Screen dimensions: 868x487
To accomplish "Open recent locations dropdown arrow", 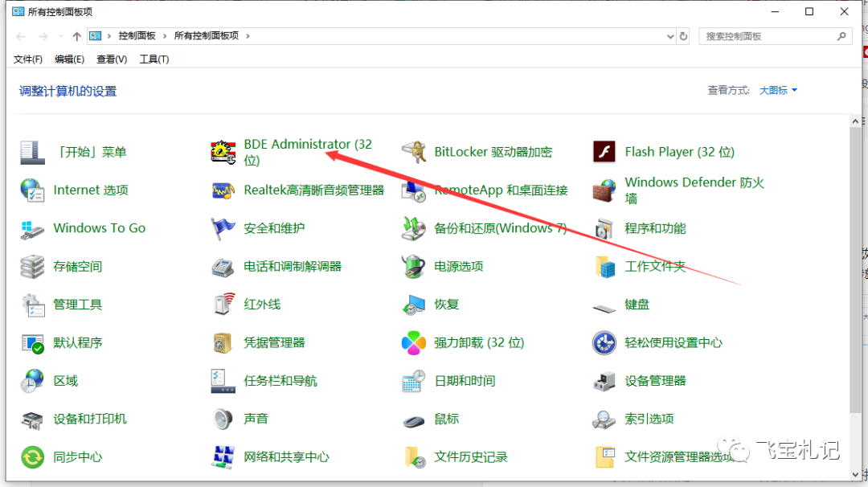I will (x=61, y=36).
